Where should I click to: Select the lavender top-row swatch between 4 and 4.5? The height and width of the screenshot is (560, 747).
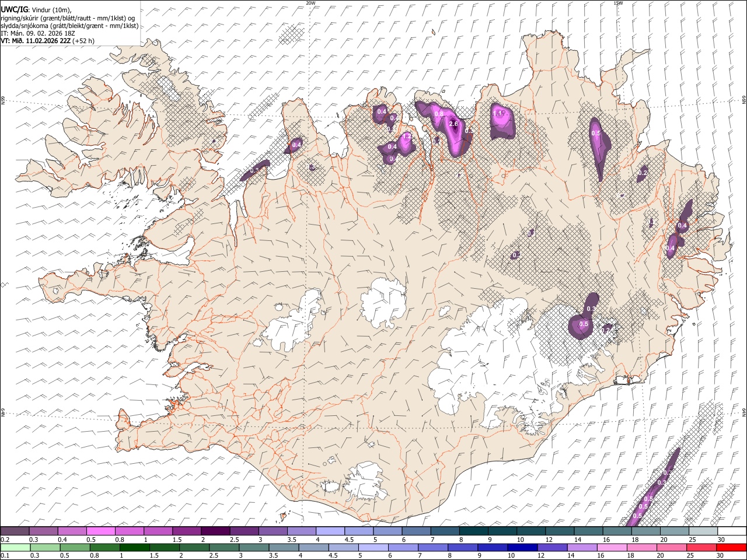[x=330, y=531]
